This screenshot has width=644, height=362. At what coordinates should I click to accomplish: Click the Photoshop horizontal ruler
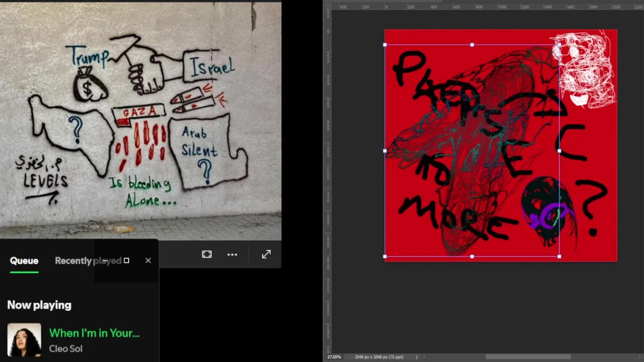487,7
